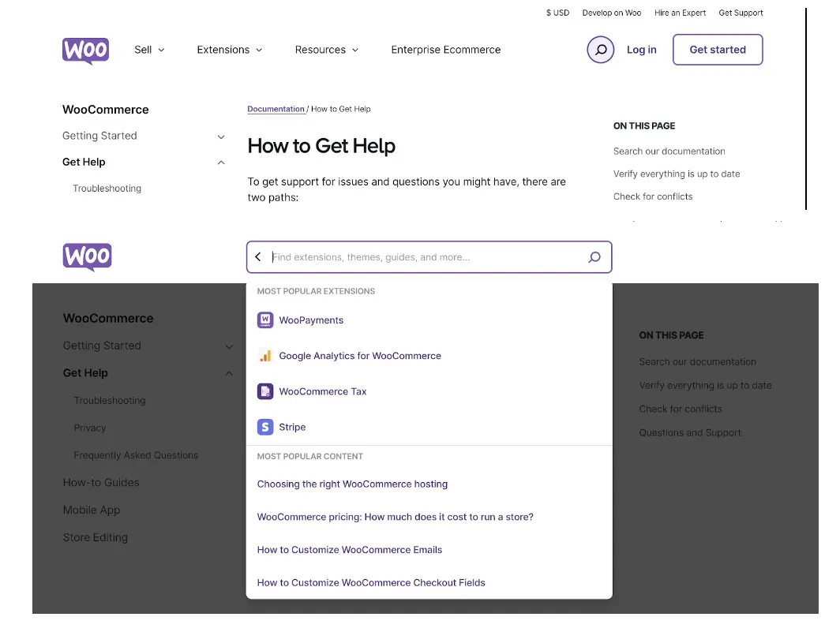Click the WooPayments extension icon
Image resolution: width=840 pixels, height=628 pixels.
265,320
